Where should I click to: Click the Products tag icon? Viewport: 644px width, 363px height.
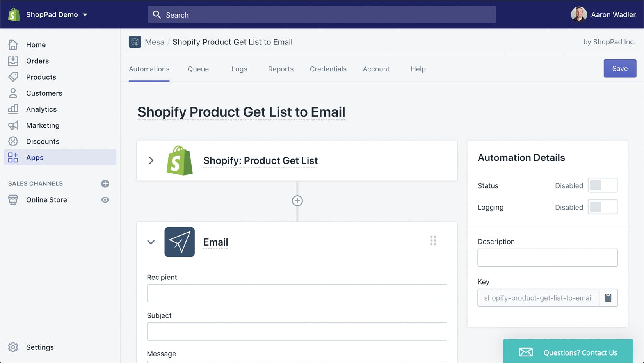tap(13, 77)
